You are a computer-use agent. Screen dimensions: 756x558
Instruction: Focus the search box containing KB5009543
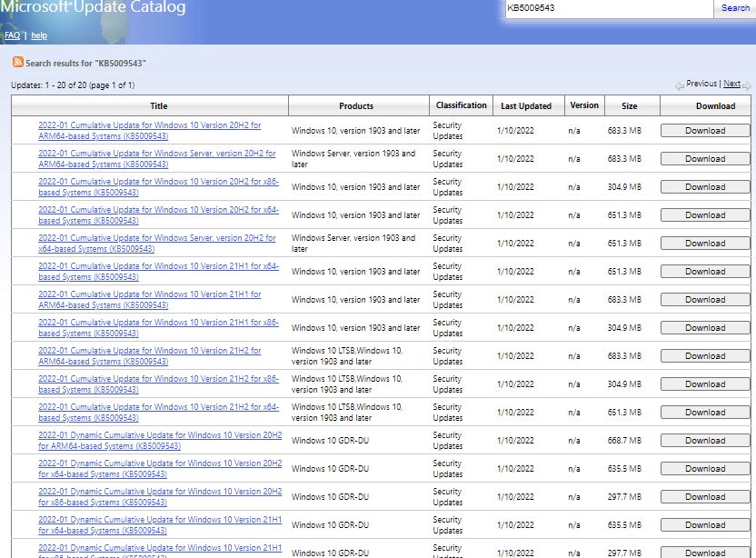tap(608, 8)
